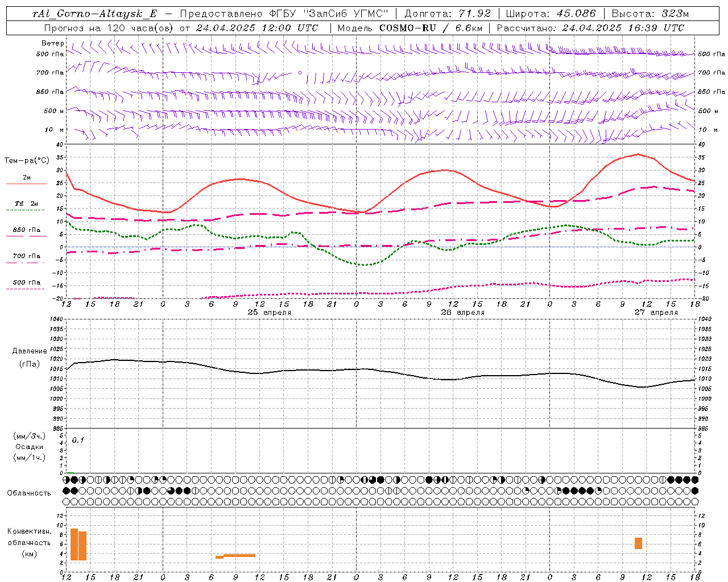Click the computed time Рассчитано: 24.04.2025 16:39 UTC
The height and width of the screenshot is (582, 728).
pyautogui.click(x=590, y=28)
